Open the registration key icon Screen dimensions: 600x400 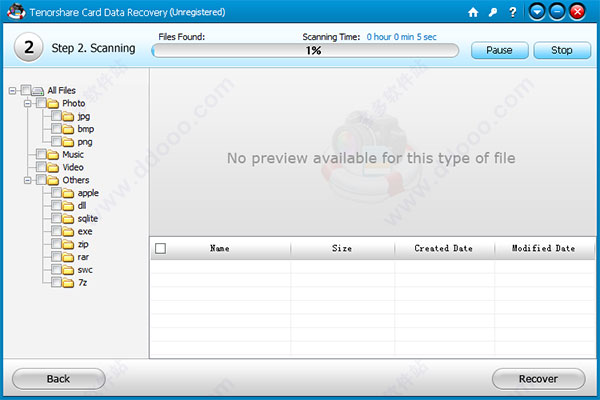point(493,13)
